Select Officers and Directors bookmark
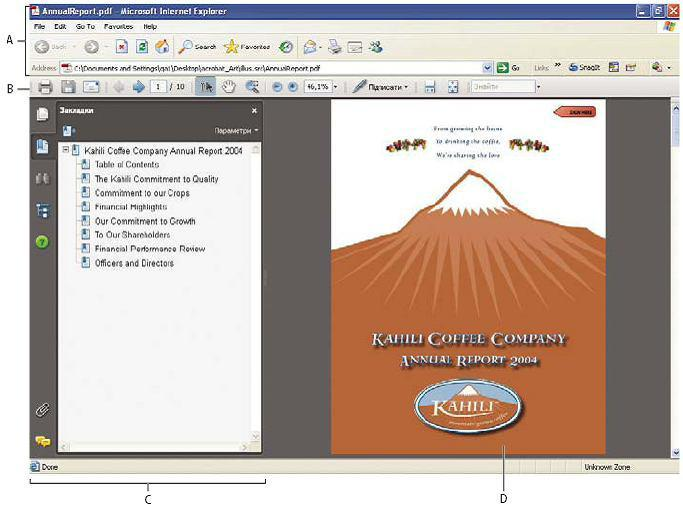This screenshot has width=683, height=508. click(x=134, y=263)
